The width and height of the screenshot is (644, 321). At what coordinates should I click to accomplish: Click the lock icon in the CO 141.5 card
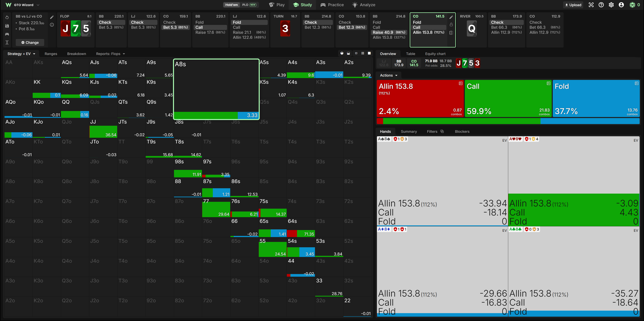(451, 24)
